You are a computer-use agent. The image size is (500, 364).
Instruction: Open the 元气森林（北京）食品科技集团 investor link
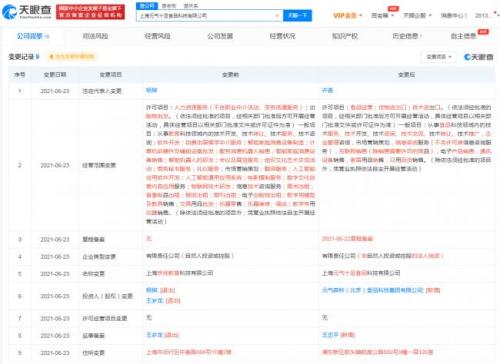pyautogui.click(x=373, y=290)
